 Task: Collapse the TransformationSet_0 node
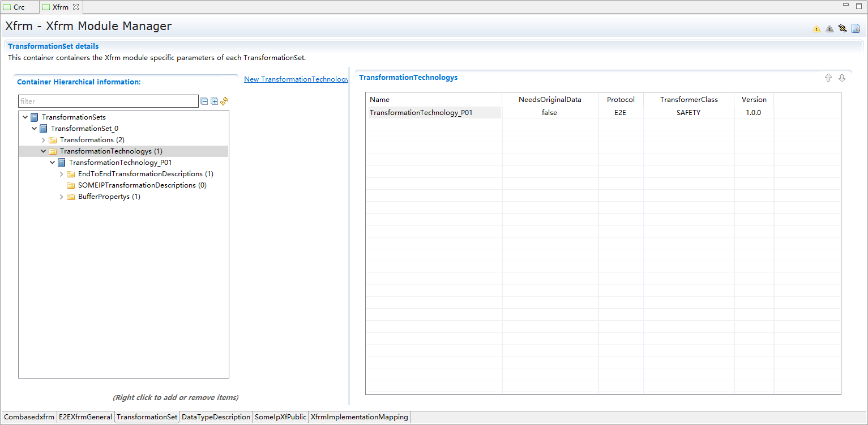(x=35, y=129)
